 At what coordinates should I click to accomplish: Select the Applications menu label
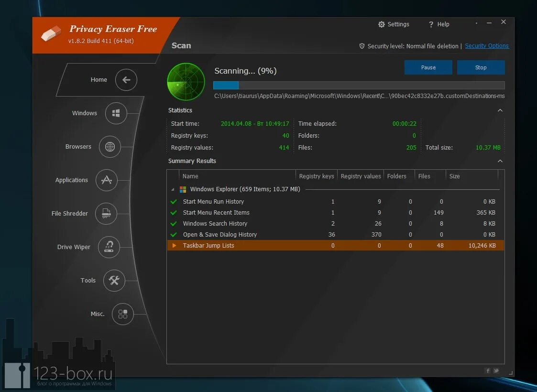pyautogui.click(x=72, y=180)
